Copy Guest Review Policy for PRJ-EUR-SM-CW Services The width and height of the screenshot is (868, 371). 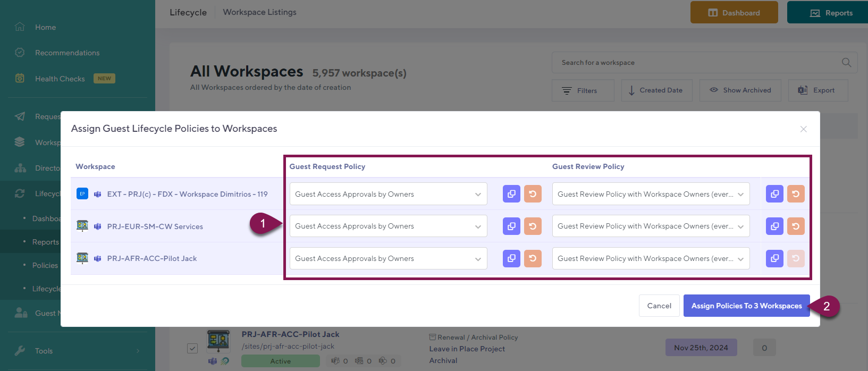(774, 226)
